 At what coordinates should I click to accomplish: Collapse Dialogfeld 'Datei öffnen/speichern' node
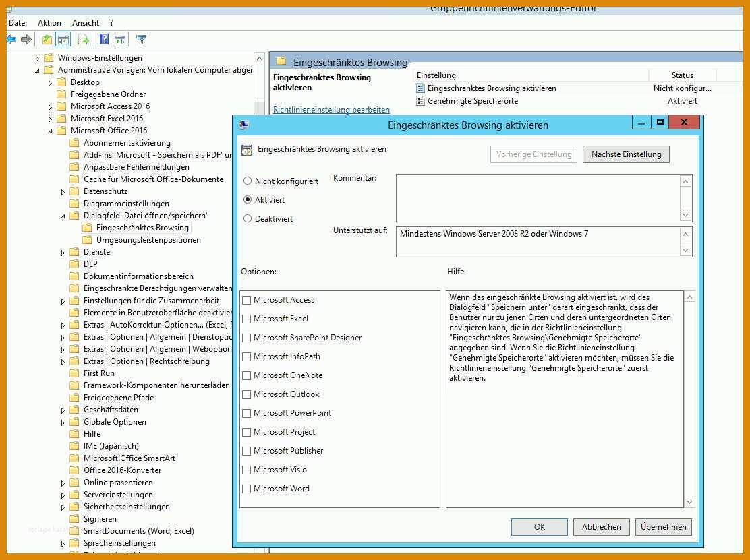click(x=63, y=216)
